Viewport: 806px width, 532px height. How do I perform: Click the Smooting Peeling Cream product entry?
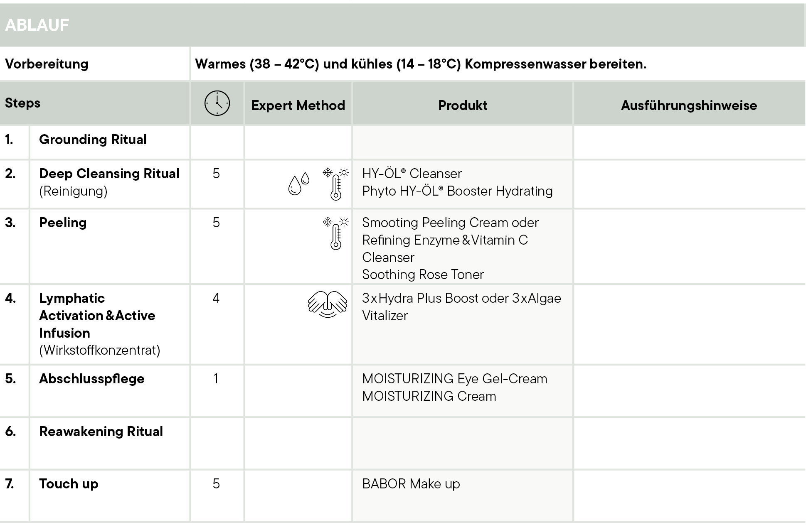click(450, 223)
